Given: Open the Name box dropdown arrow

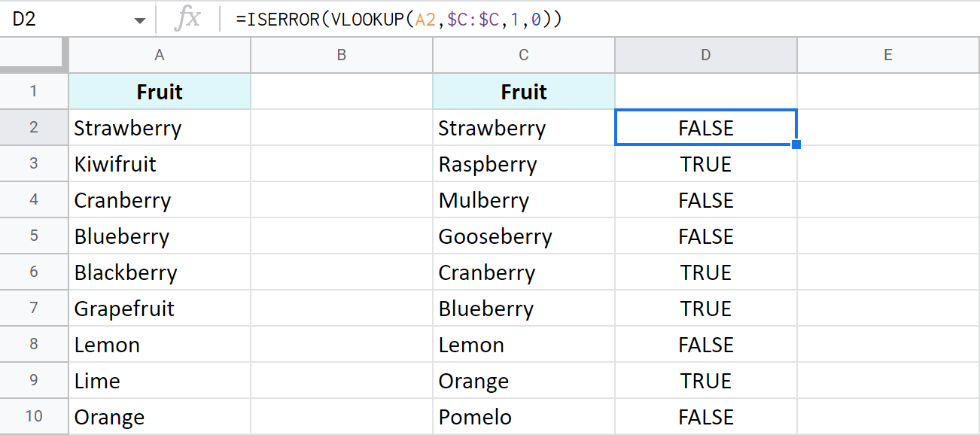Looking at the screenshot, I should (140, 20).
